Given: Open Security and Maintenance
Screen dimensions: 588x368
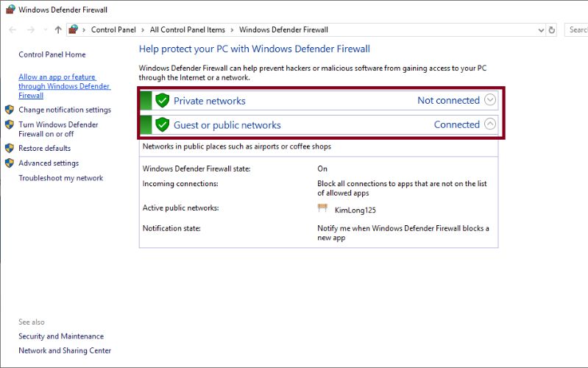Looking at the screenshot, I should (x=61, y=336).
